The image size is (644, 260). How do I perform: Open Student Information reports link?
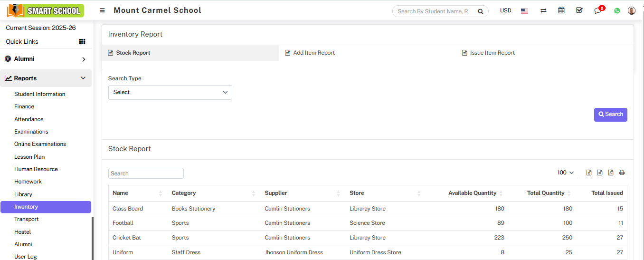[x=40, y=94]
